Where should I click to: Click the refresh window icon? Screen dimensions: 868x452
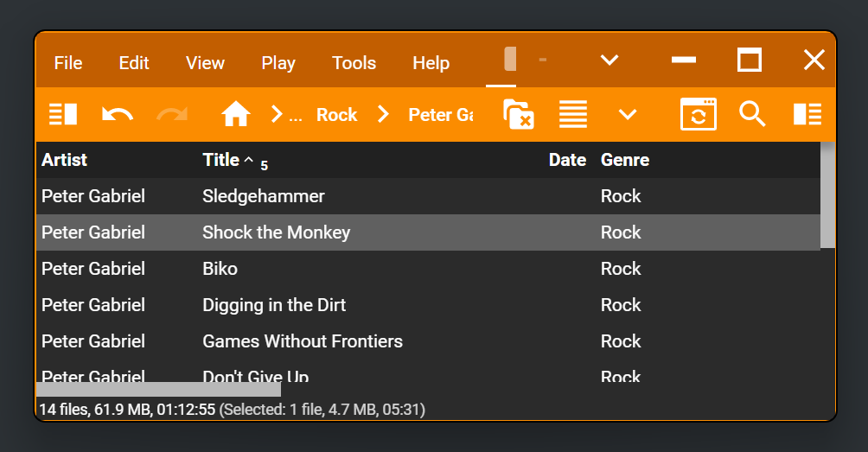pos(698,114)
